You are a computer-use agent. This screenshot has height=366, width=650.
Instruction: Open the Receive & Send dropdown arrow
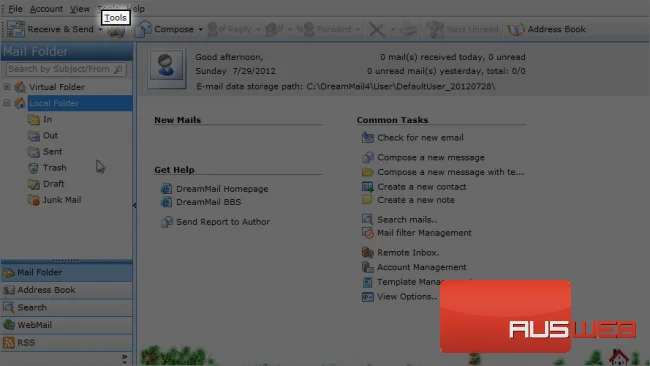pos(100,29)
